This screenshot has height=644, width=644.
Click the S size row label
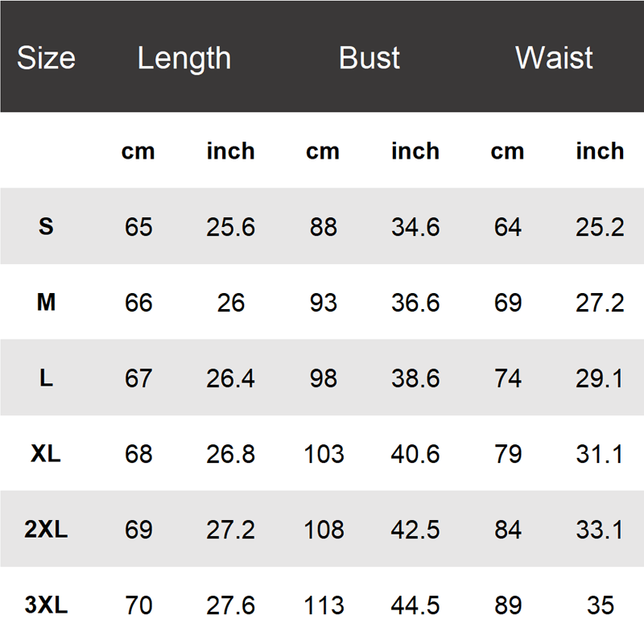coord(46,226)
